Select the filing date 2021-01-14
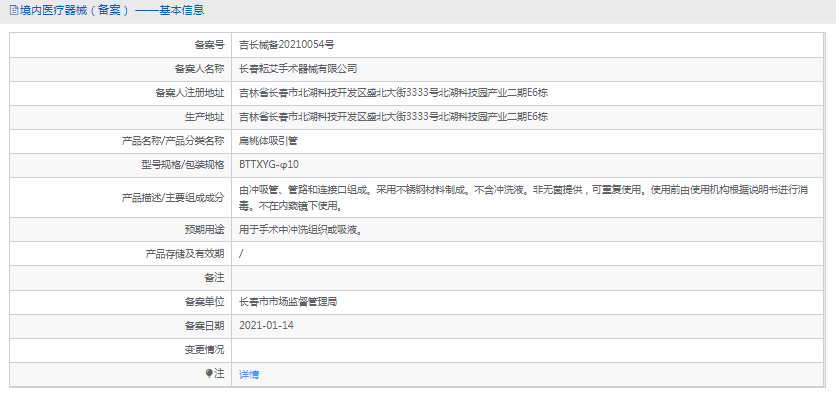The width and height of the screenshot is (836, 395). coord(267,325)
